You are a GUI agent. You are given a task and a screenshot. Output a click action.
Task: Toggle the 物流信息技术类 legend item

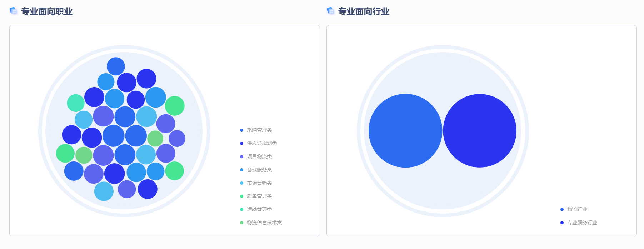[x=261, y=223]
